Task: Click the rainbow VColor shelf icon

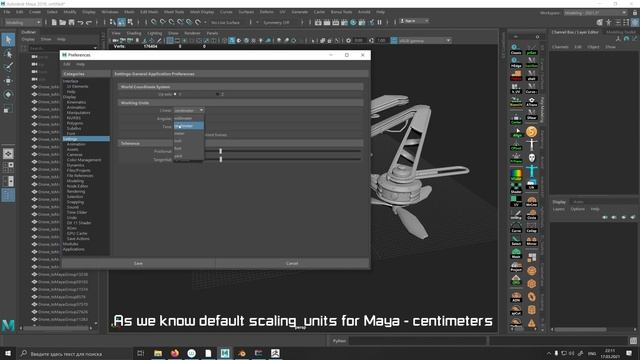Action: pos(516,175)
